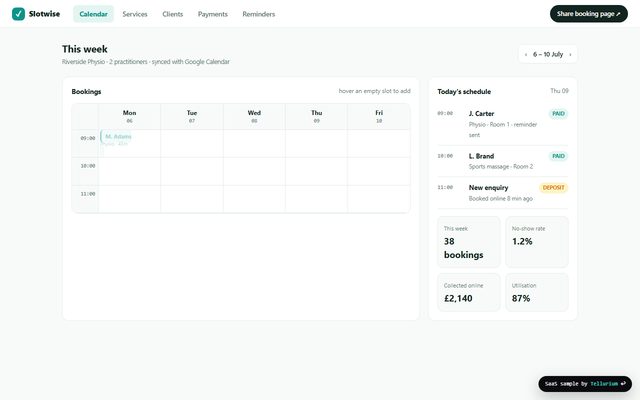Add booking in Wednesday 10:00 slot
640x400 pixels.
(x=254, y=171)
